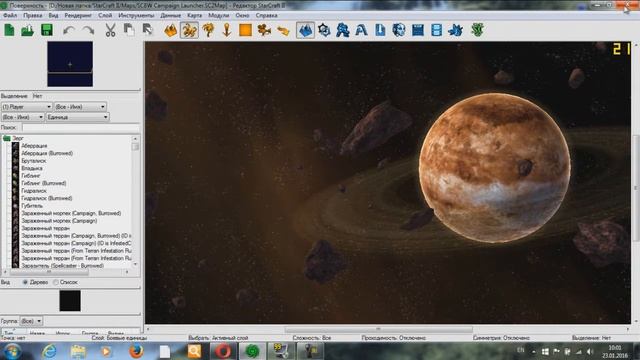Click the black unit preview swatch
Viewport: 640px width, 360px height.
point(70,301)
